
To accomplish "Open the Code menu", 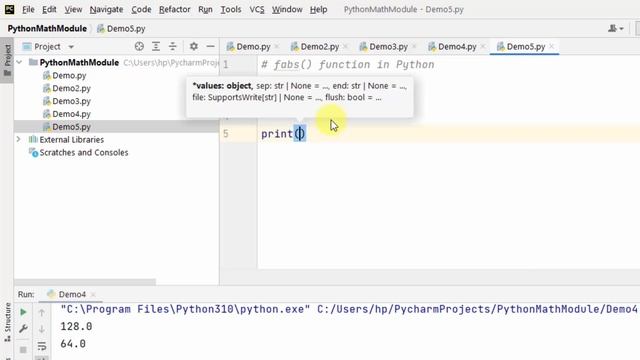I will [141, 9].
